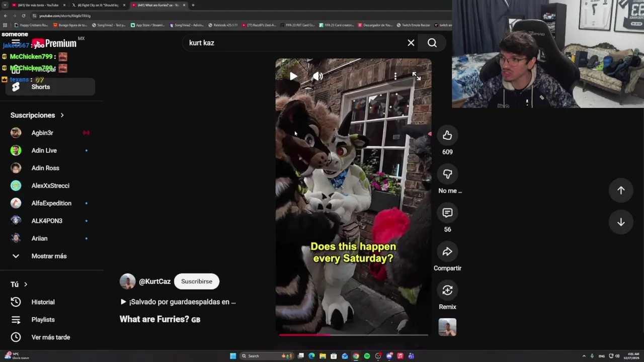This screenshot has width=644, height=362.
Task: Open Playlists from the sidebar
Action: point(50,320)
